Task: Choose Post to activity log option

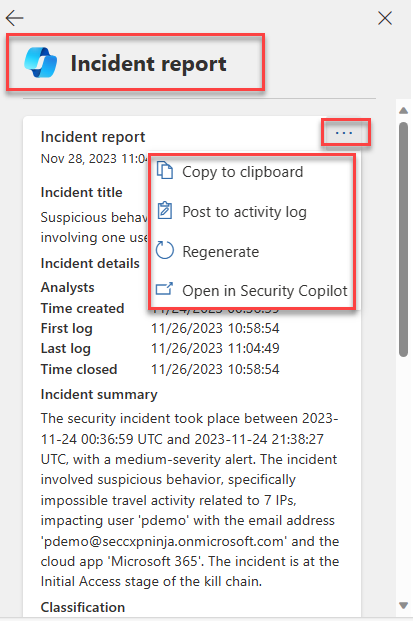Action: [x=244, y=212]
